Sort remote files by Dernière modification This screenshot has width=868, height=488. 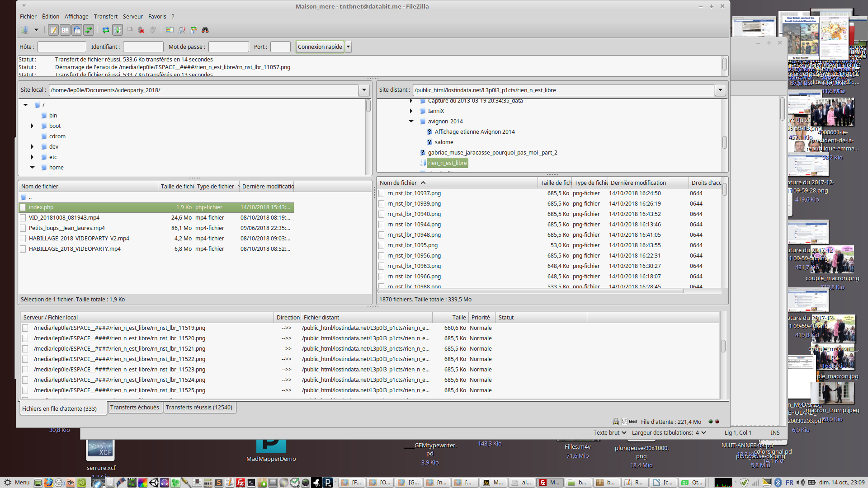pyautogui.click(x=638, y=183)
